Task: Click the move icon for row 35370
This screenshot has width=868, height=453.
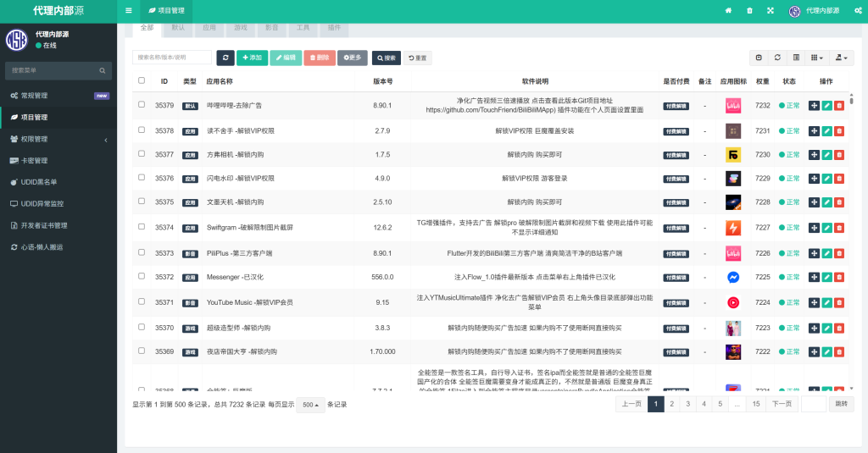Action: tap(814, 328)
